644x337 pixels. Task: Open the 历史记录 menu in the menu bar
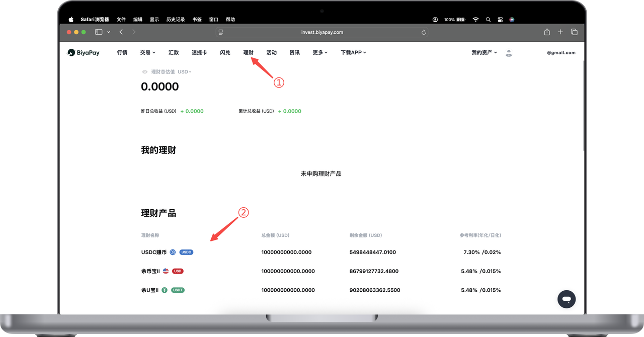(176, 20)
